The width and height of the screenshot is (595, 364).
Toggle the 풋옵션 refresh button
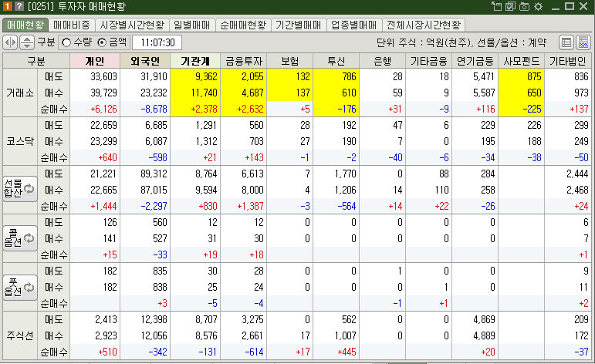coord(20,288)
